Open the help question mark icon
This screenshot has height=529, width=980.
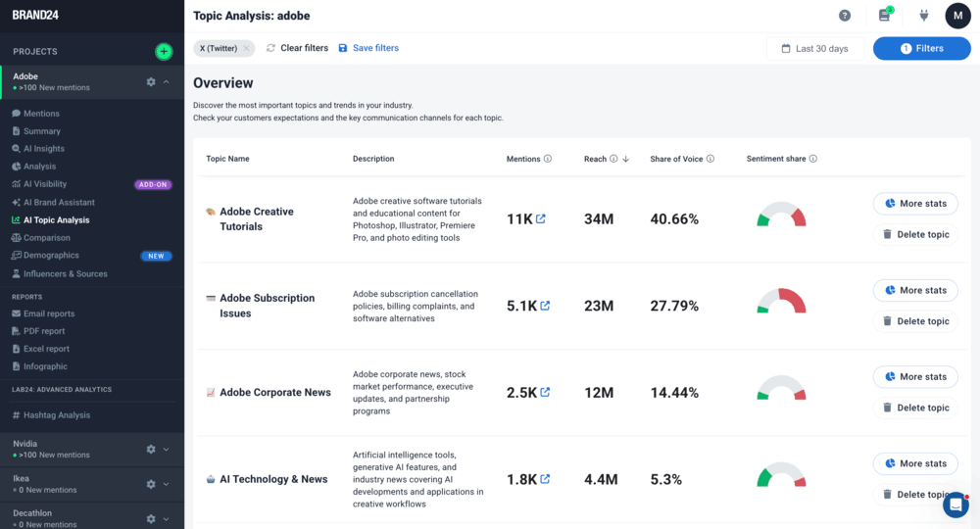pos(845,16)
